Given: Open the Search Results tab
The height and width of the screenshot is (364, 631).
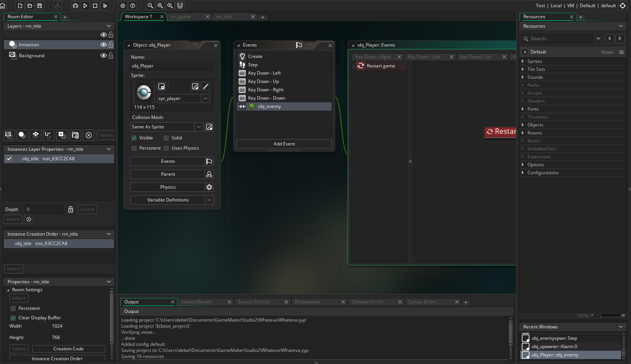Looking at the screenshot, I should pos(197,302).
